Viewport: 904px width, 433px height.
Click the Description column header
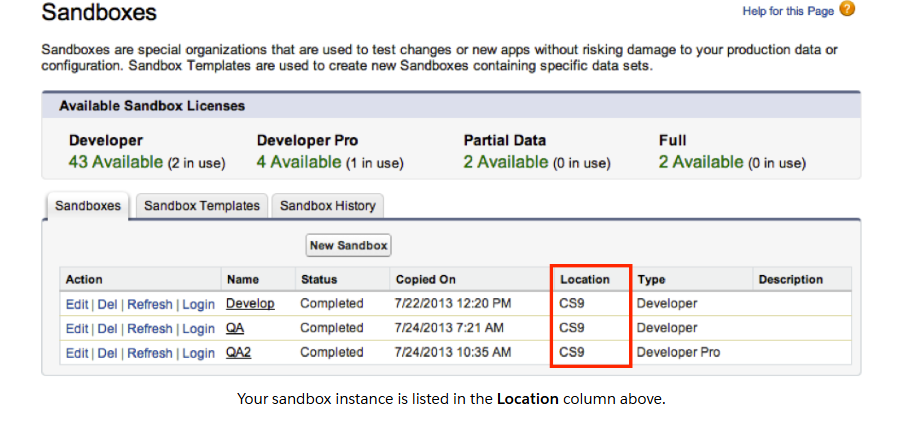790,279
